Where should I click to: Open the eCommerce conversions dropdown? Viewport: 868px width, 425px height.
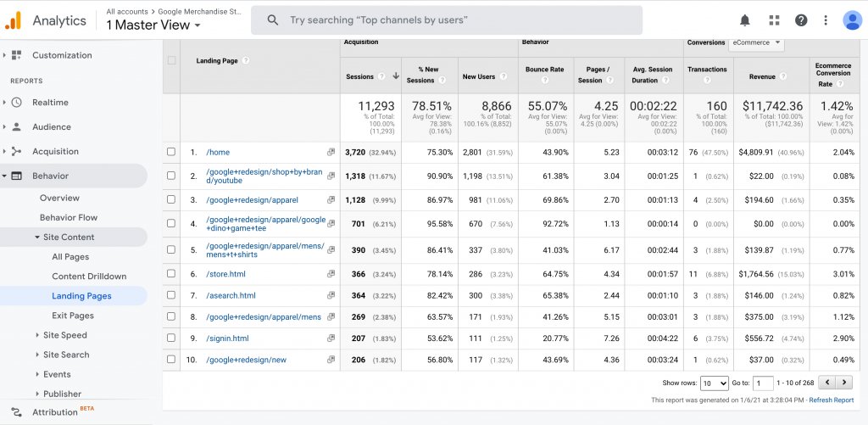[756, 42]
